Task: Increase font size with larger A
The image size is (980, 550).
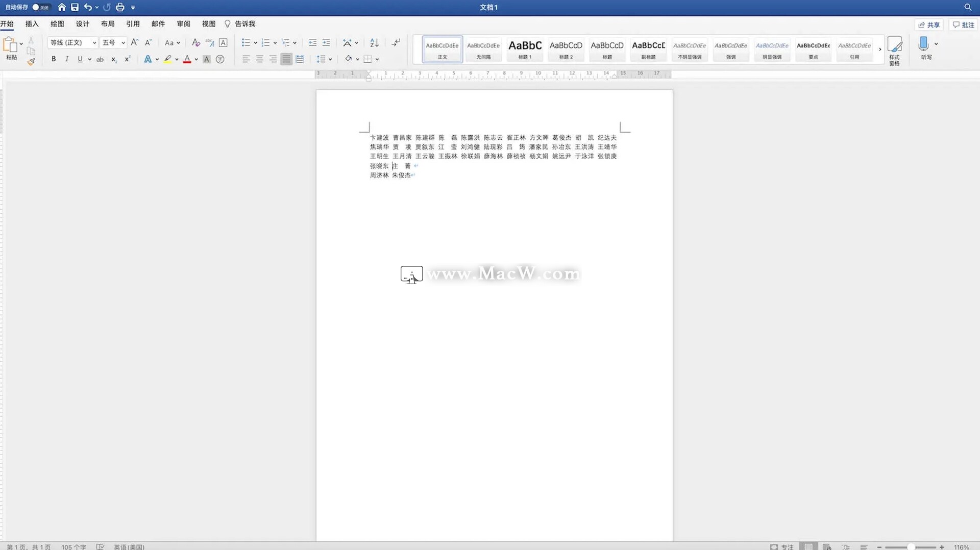Action: tap(134, 42)
